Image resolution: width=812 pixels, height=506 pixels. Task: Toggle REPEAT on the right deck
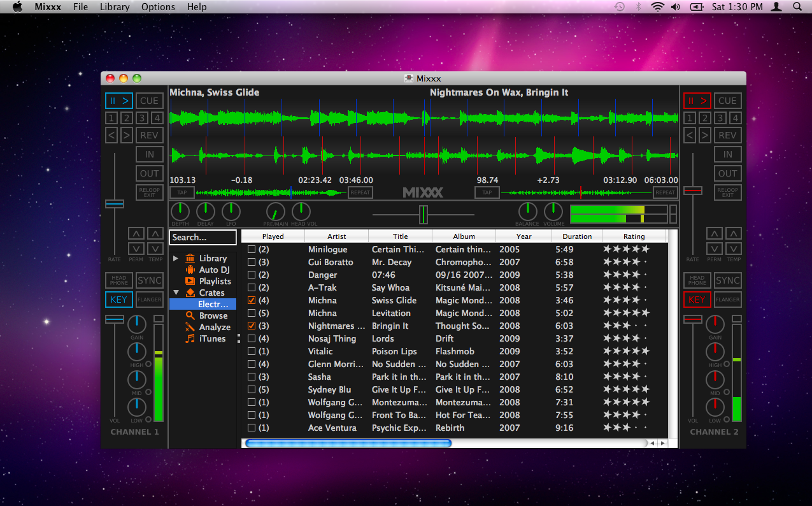coord(664,192)
